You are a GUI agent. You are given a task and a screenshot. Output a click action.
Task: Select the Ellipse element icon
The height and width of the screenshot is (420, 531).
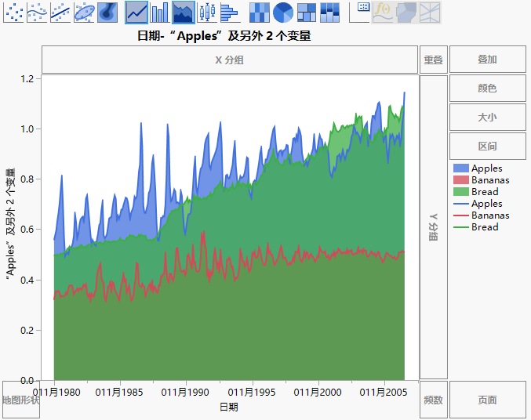[x=85, y=12]
